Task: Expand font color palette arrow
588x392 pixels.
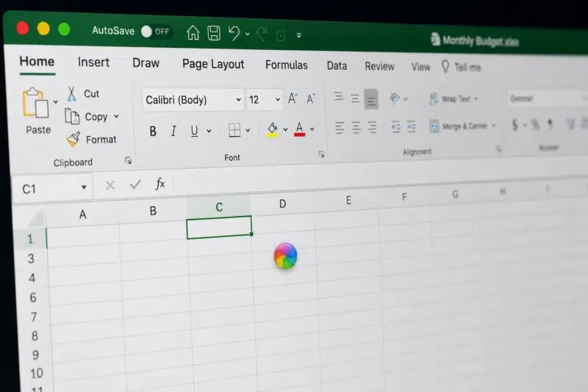Action: (312, 129)
